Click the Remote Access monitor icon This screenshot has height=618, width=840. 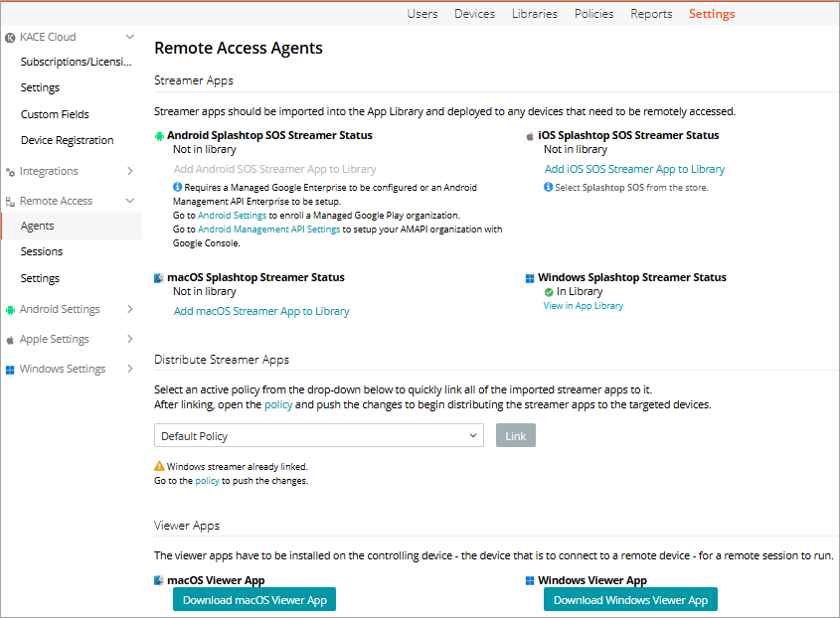click(x=10, y=202)
